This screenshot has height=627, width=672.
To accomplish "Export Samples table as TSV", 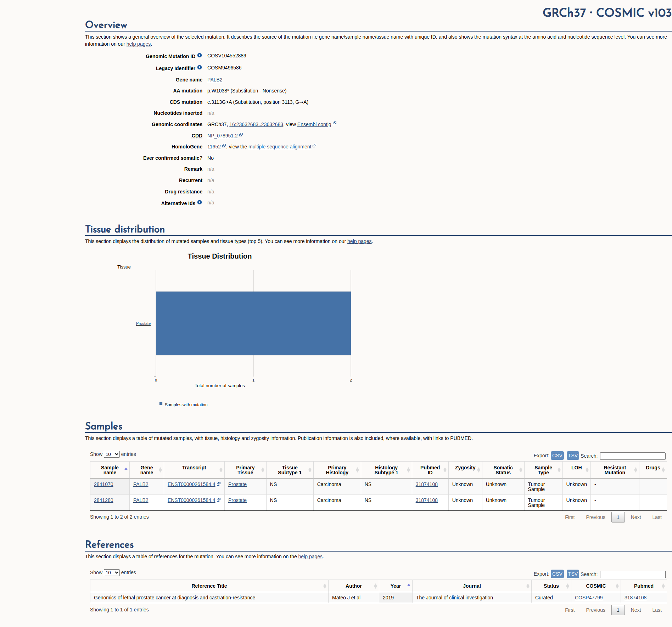I will click(573, 456).
